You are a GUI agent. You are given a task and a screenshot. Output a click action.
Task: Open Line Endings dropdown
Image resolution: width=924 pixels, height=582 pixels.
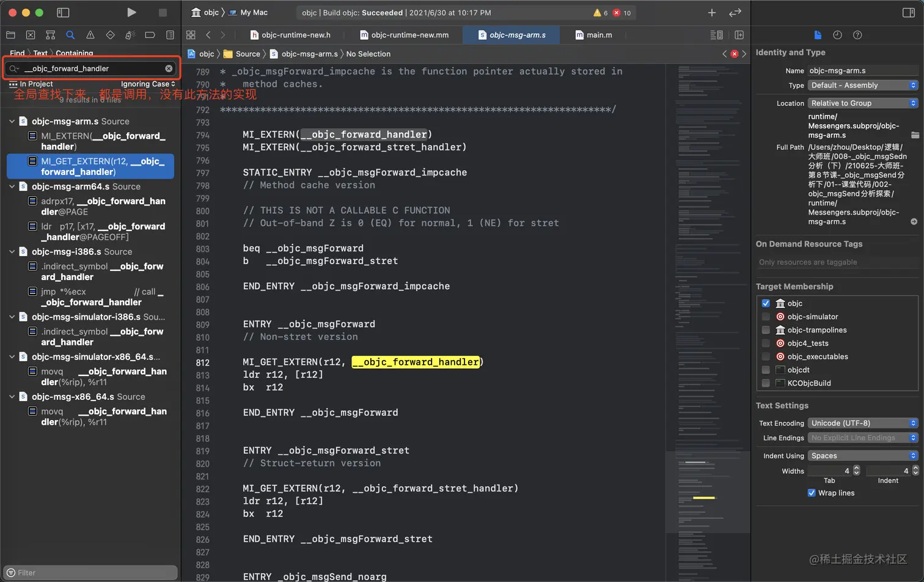click(x=863, y=438)
